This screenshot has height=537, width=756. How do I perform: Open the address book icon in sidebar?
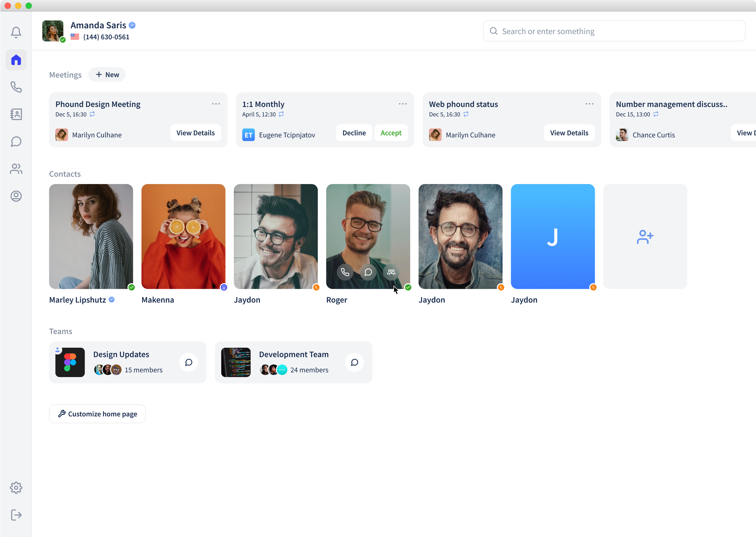16,115
